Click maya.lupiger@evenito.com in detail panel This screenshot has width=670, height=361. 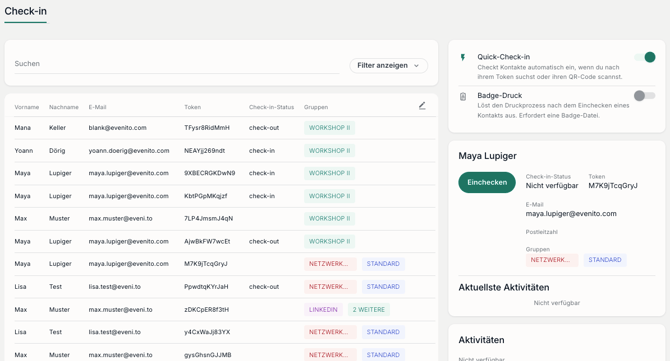tap(571, 214)
